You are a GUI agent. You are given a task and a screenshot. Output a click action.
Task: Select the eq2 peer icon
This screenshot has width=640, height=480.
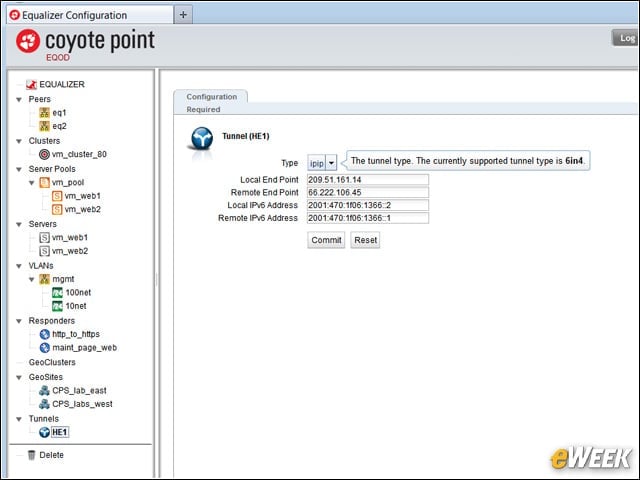point(44,126)
